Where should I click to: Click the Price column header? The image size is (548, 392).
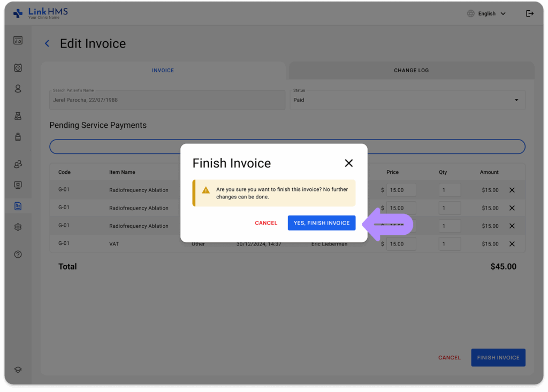392,172
